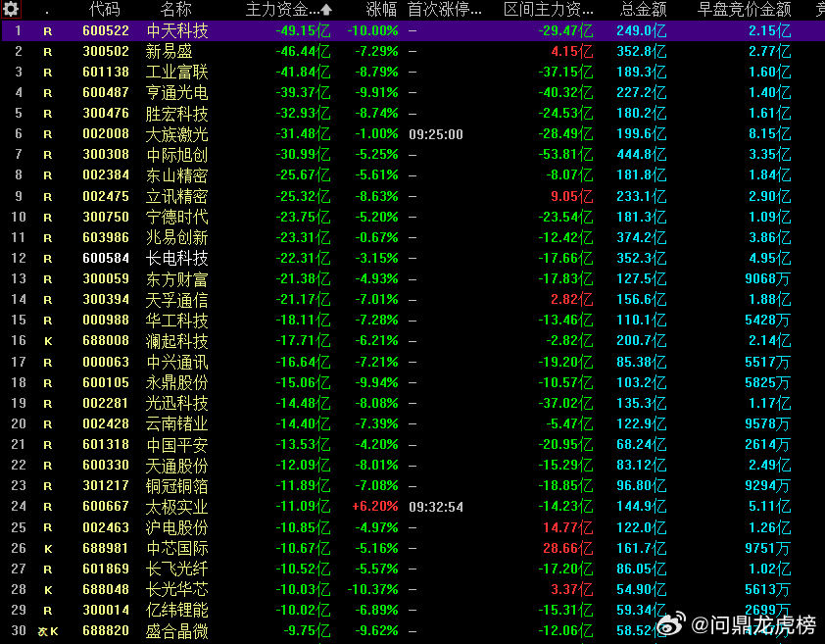Click first limit-up time 09:25:00
The width and height of the screenshot is (825, 644).
pos(436,135)
